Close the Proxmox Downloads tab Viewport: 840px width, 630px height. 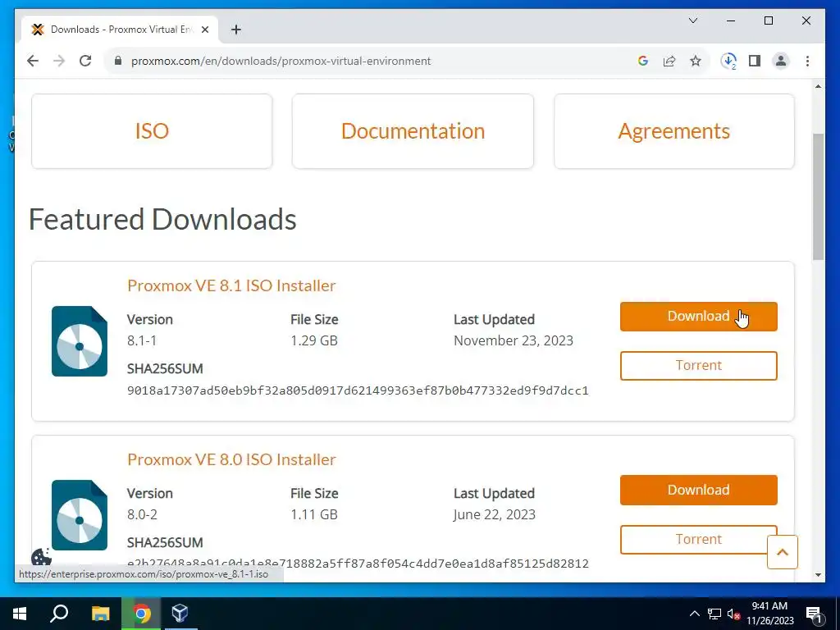(x=204, y=30)
